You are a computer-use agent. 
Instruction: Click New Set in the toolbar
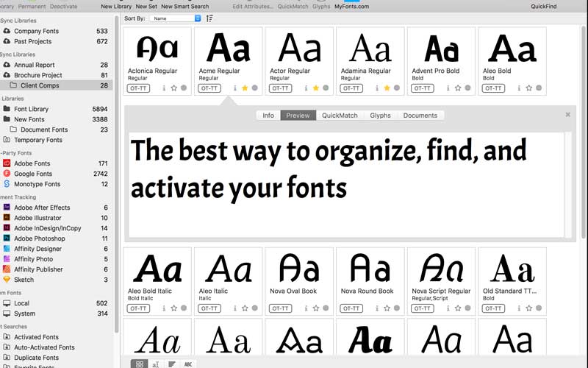[146, 7]
